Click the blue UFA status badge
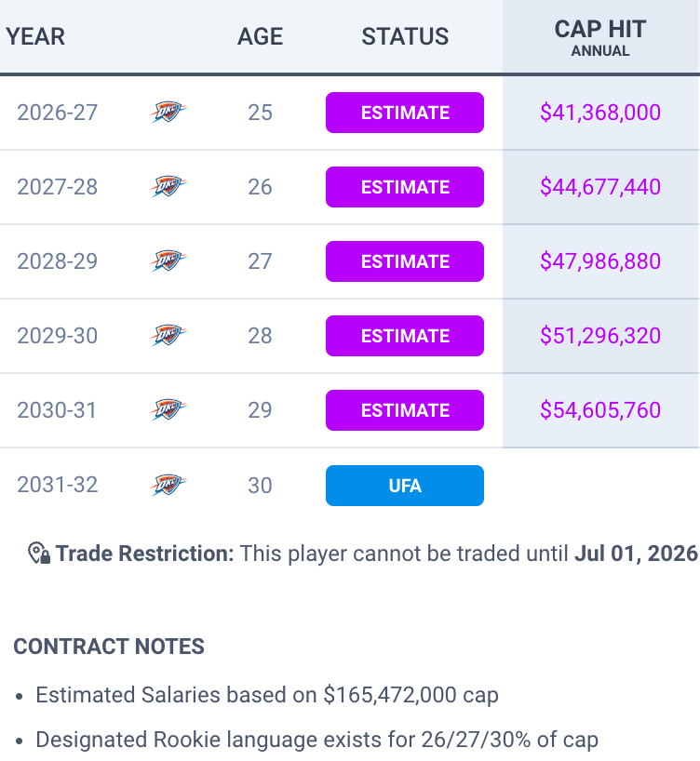Screen dimensions: 700x761 [x=405, y=486]
